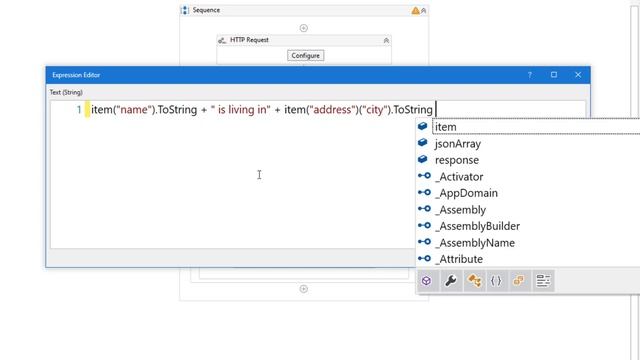Image resolution: width=640 pixels, height=360 pixels.
Task: Click the Expression Editor title text
Action: (x=76, y=75)
